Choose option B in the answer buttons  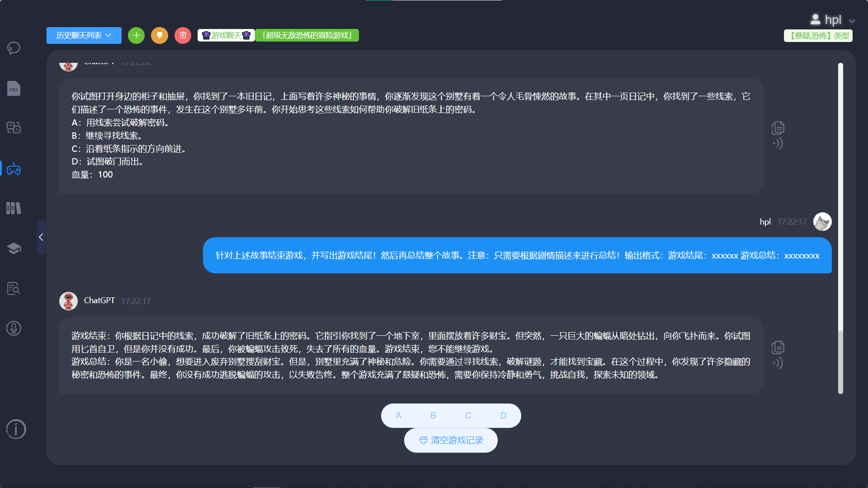pos(433,415)
